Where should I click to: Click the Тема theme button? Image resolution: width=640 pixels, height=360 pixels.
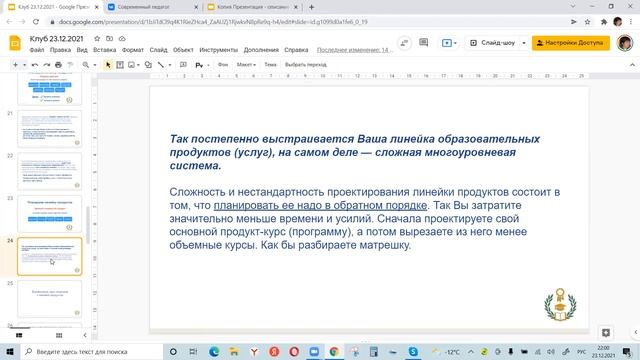tap(271, 65)
